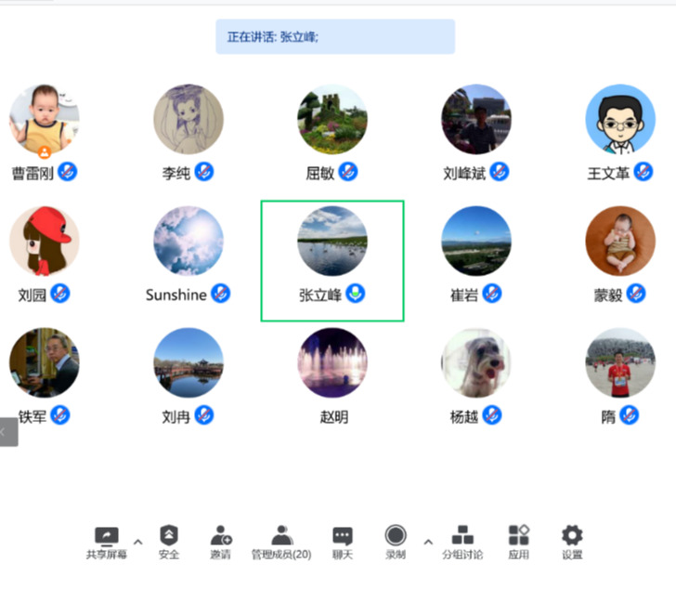Open the Security (安全) shield menu
676x616 pixels.
pyautogui.click(x=169, y=543)
